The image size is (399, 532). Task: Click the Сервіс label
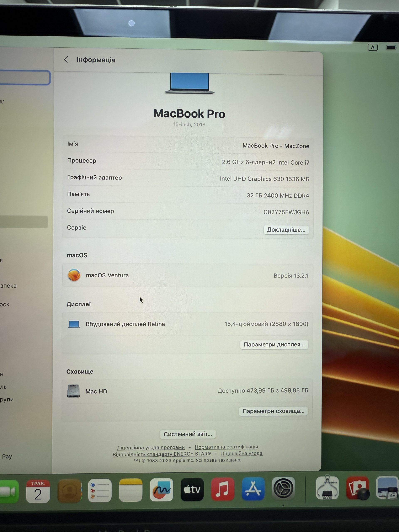(76, 228)
